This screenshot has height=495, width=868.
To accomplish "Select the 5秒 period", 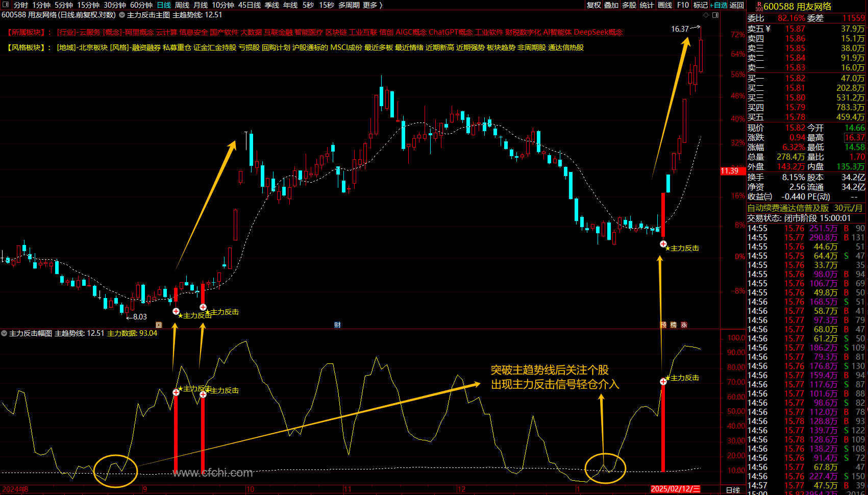I will [308, 5].
